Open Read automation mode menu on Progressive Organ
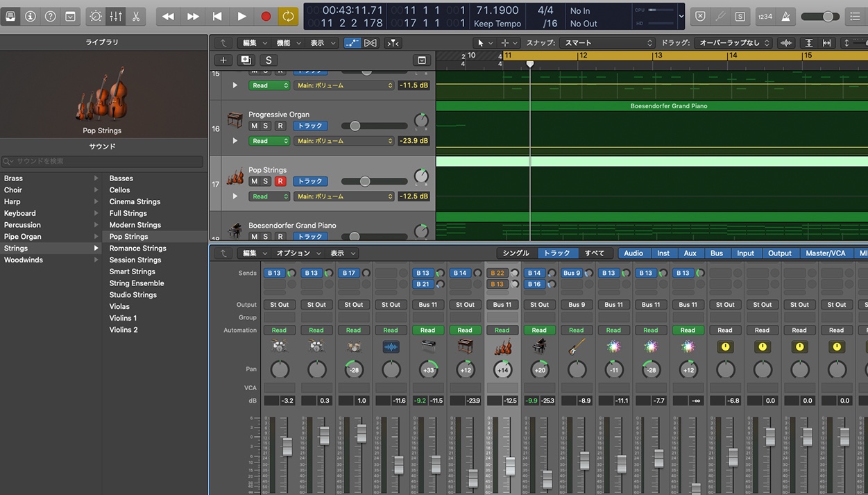Screen dimensions: 868x495 (x=269, y=141)
